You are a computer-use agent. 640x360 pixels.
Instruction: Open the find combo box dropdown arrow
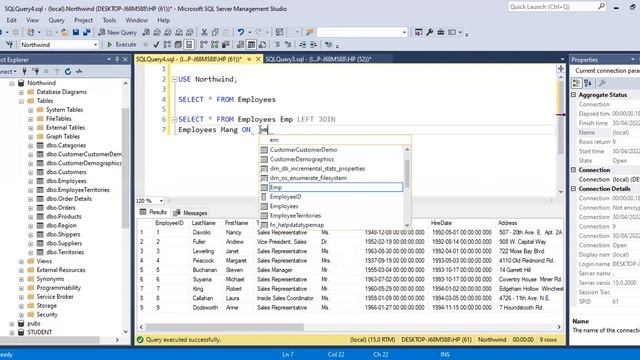(404, 32)
